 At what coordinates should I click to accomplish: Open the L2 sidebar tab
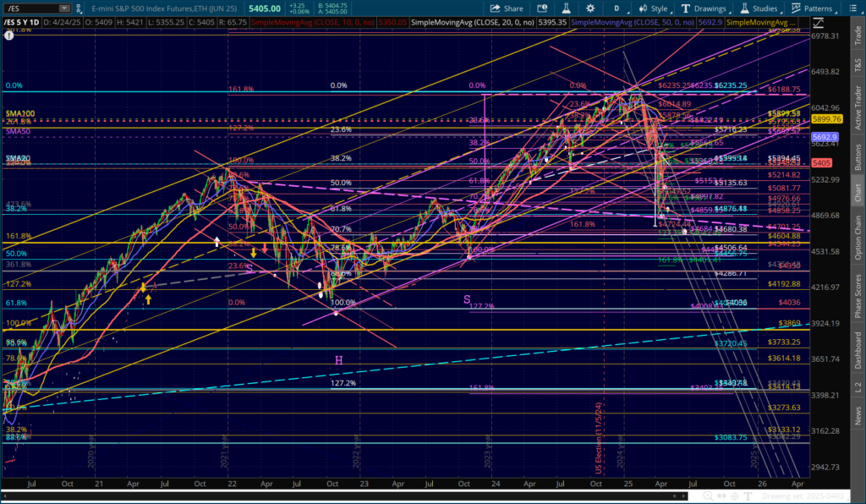[858, 387]
